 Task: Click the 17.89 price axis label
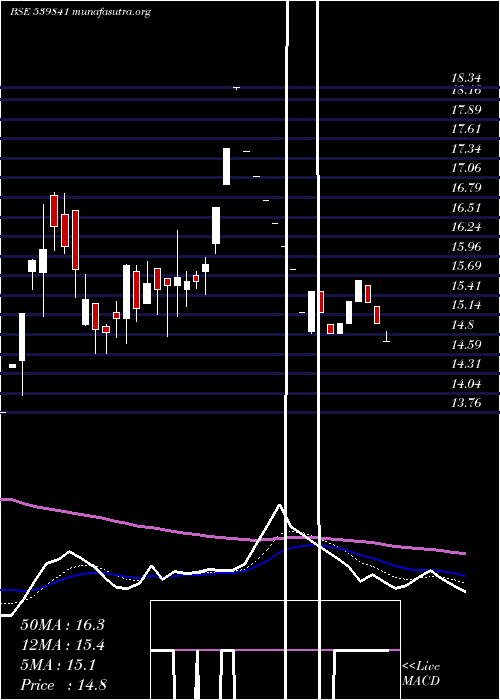click(466, 109)
